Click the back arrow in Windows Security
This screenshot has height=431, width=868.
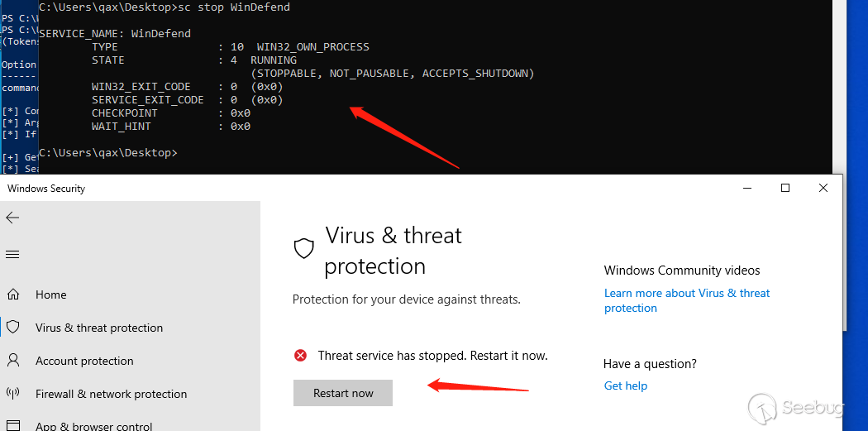click(12, 218)
